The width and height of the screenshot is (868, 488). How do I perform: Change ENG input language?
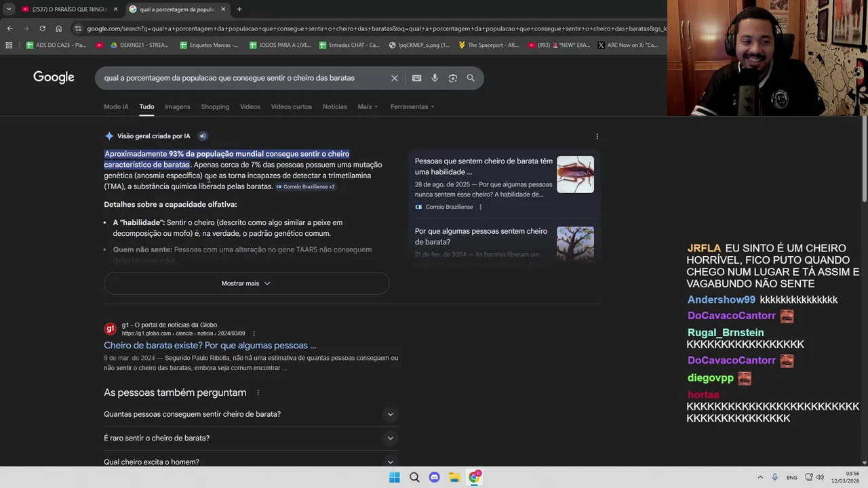click(x=792, y=477)
